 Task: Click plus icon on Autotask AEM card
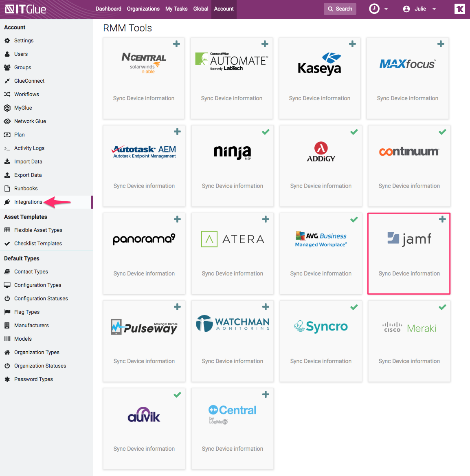(177, 132)
